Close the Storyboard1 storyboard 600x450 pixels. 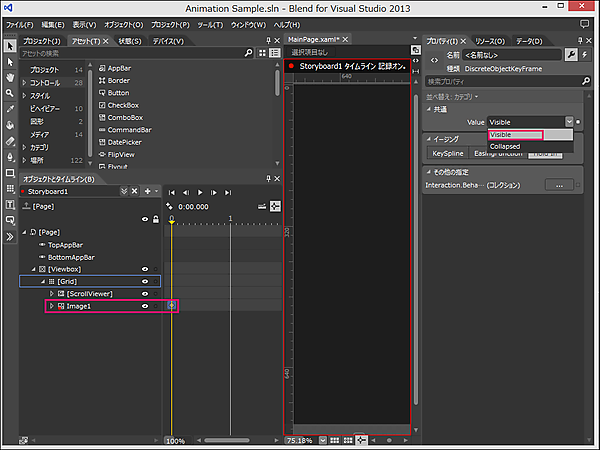[135, 191]
